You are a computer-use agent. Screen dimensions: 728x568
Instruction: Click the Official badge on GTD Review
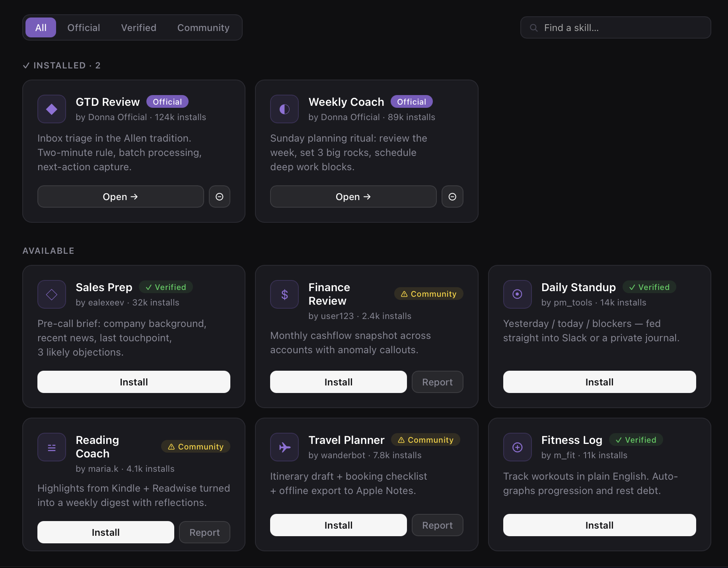167,102
